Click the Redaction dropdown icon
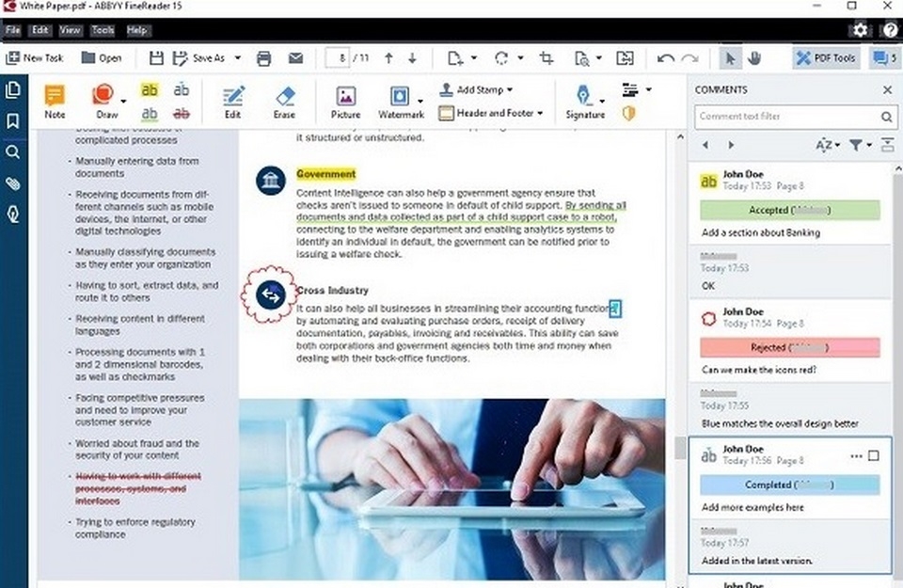903x588 pixels. (636, 89)
